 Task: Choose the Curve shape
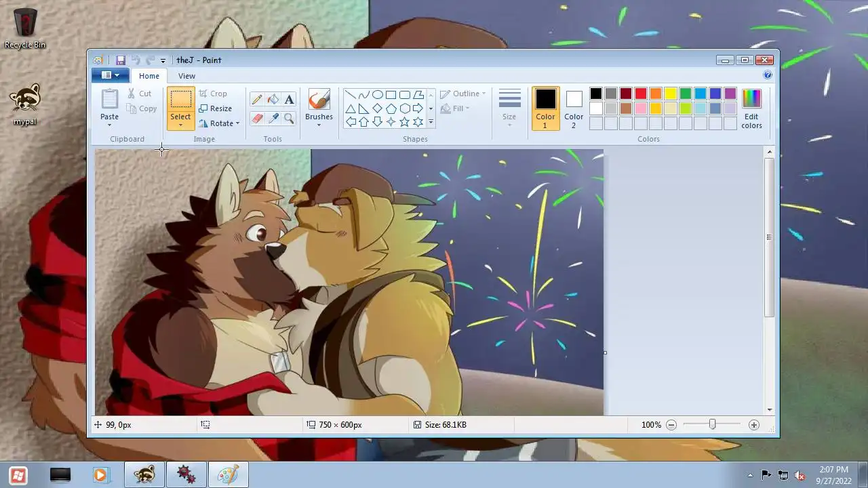(x=364, y=95)
